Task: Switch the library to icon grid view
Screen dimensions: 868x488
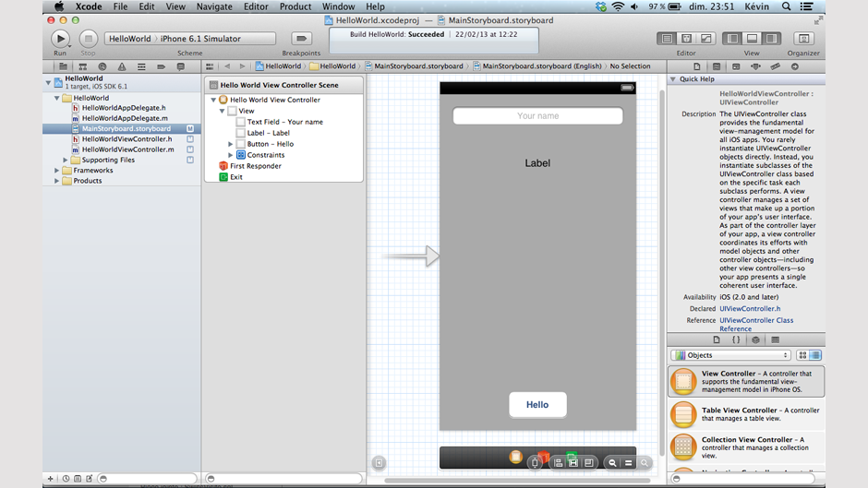Action: click(802, 355)
